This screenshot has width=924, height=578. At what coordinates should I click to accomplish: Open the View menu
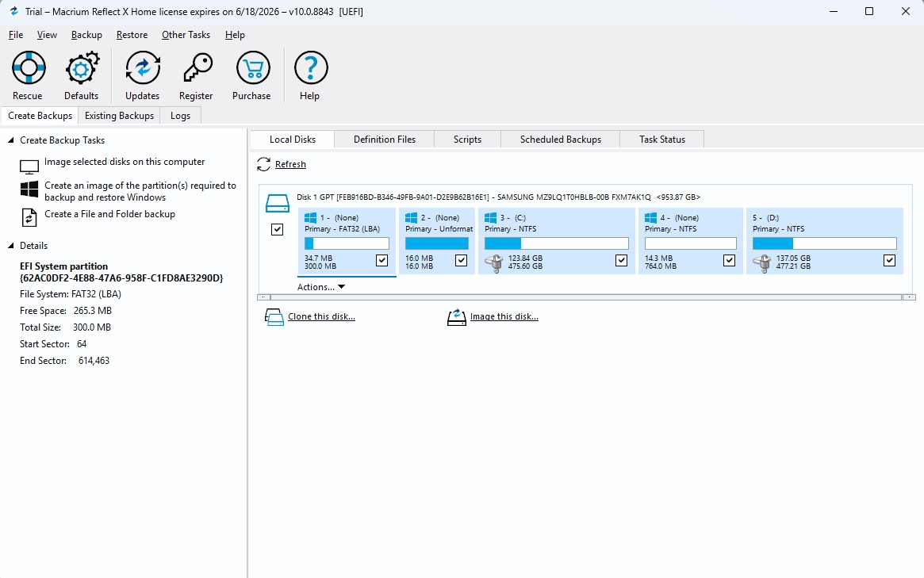47,35
